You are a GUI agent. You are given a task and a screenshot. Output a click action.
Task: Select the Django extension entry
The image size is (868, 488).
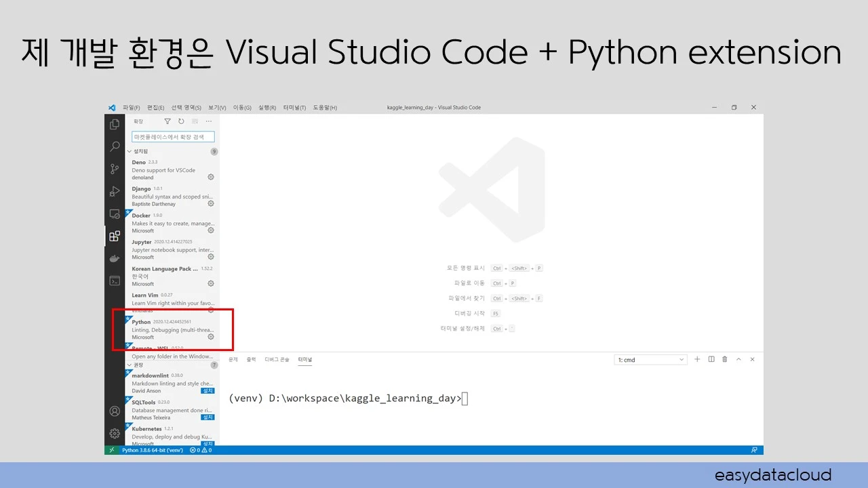point(172,196)
